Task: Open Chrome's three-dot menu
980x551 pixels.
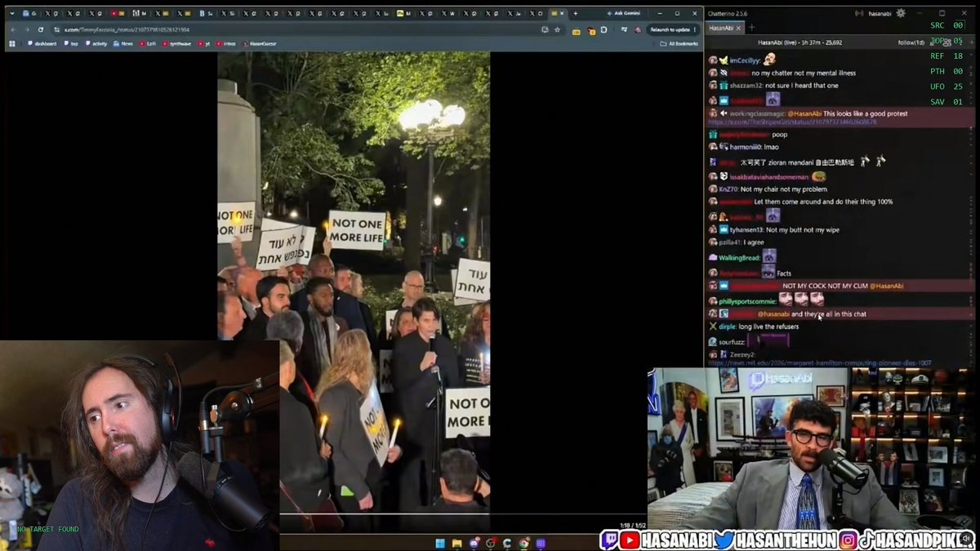Action: [x=695, y=29]
